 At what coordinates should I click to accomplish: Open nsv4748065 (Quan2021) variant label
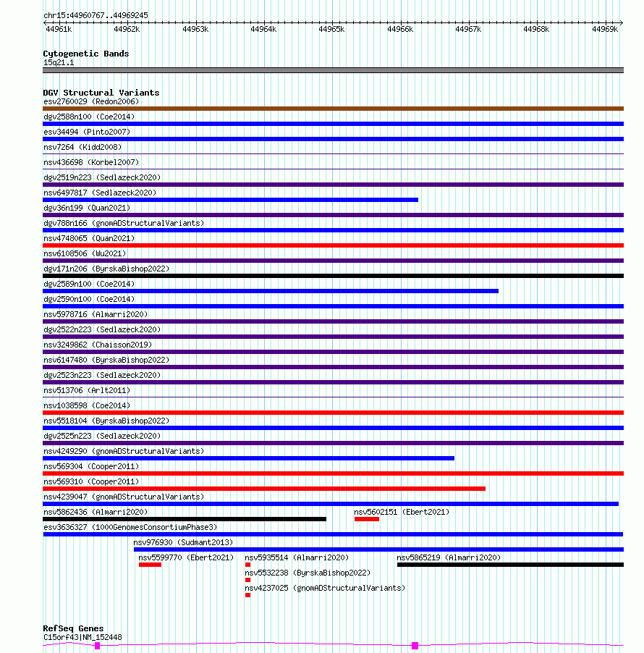click(x=89, y=238)
